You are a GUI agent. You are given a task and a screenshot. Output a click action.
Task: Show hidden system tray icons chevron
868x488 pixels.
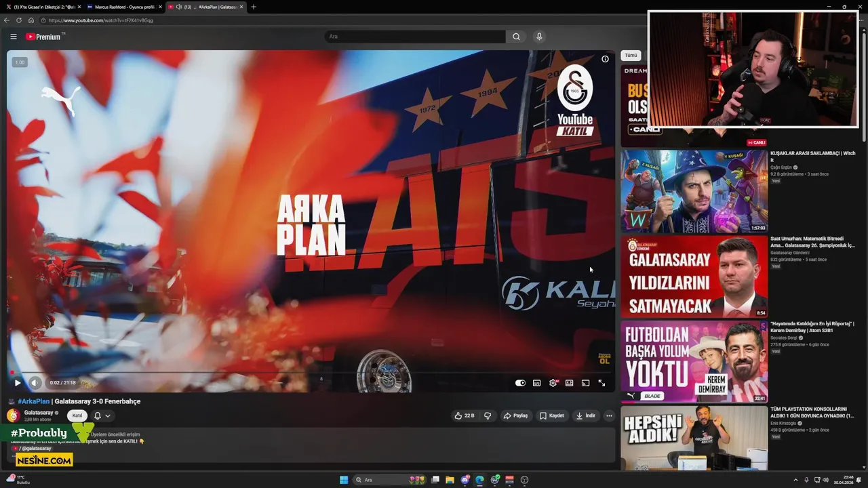point(797,480)
